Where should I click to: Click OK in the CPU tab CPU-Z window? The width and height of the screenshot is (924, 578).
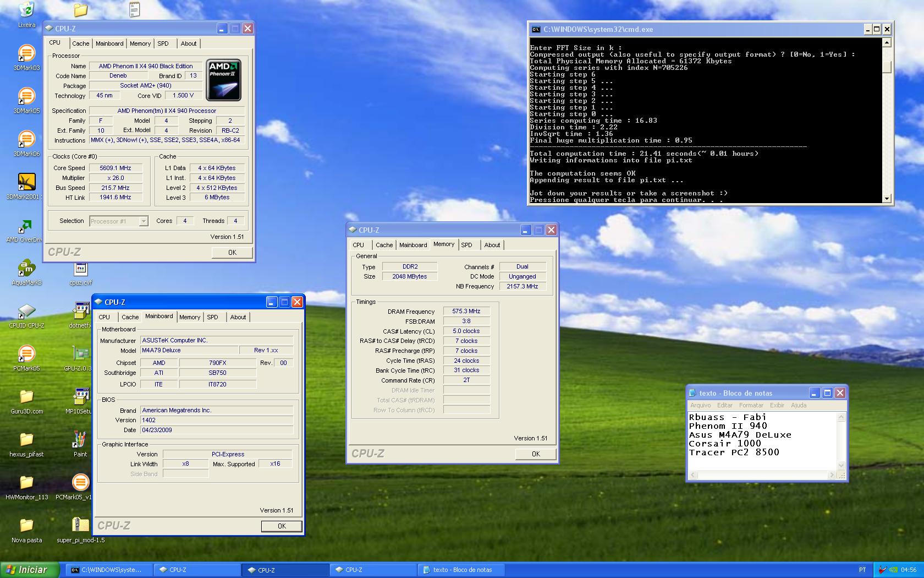tap(232, 253)
